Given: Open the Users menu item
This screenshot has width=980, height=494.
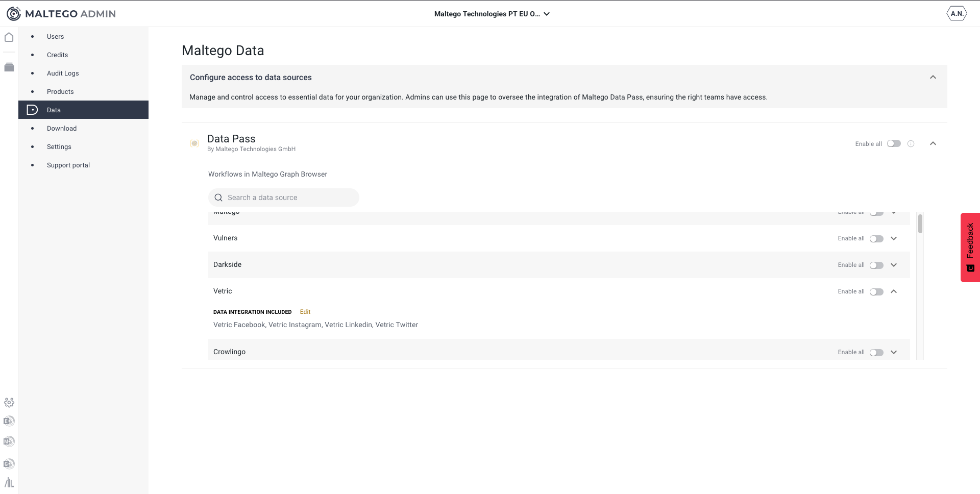Looking at the screenshot, I should point(83,36).
